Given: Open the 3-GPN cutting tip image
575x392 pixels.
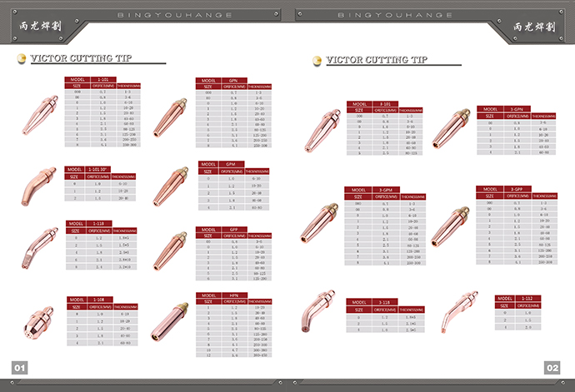Looking at the screenshot, I should point(451,129).
